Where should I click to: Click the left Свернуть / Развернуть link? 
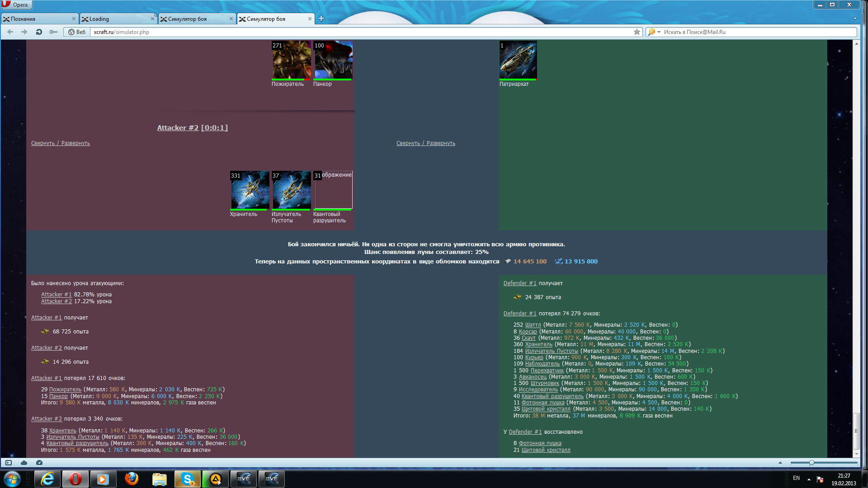[x=61, y=143]
